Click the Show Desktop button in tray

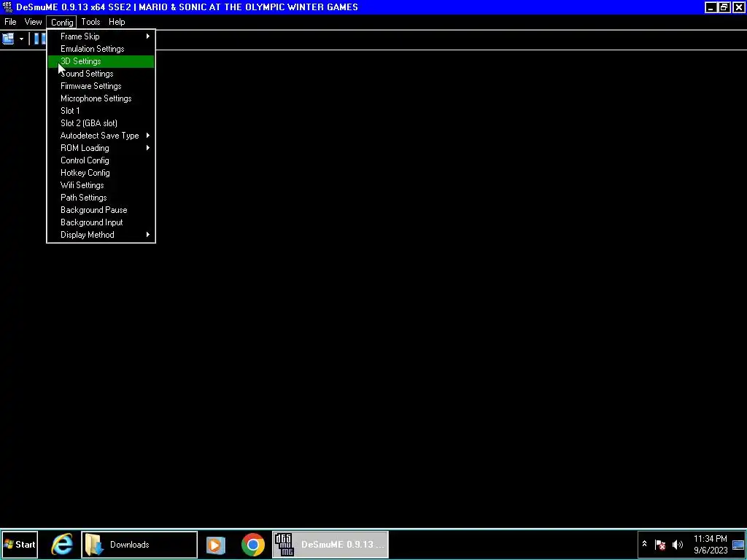click(738, 544)
